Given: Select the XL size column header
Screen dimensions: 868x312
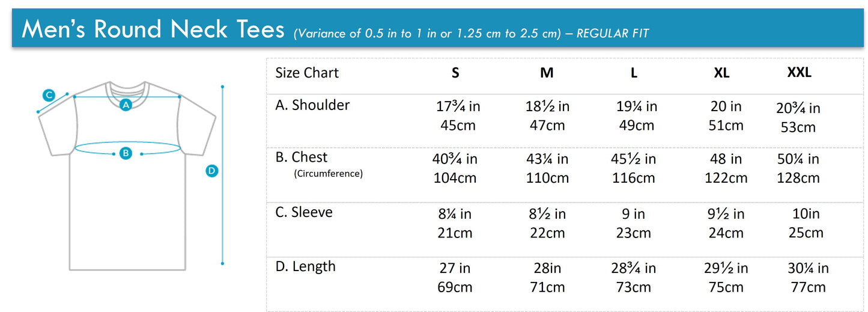Looking at the screenshot, I should tap(721, 73).
